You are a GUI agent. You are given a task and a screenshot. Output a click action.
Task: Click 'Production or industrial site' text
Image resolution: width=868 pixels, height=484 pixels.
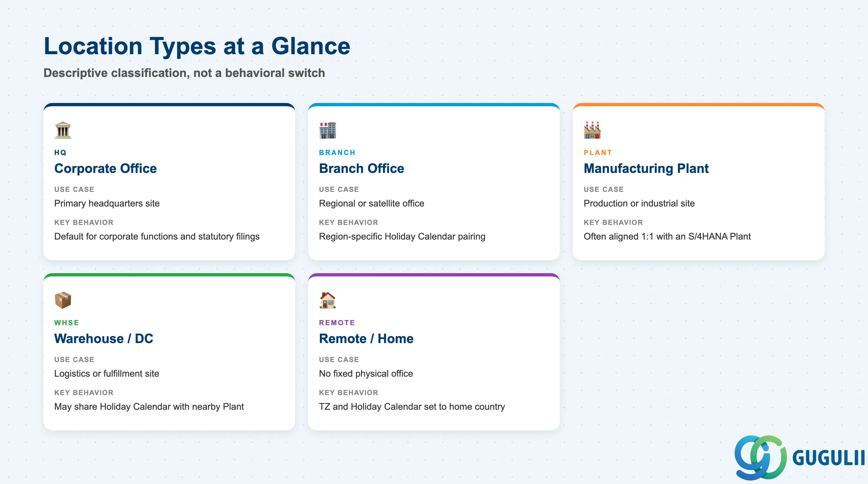[639, 203]
